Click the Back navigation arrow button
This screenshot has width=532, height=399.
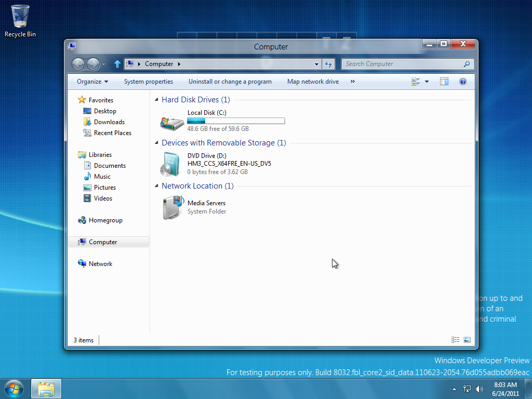[x=78, y=64]
